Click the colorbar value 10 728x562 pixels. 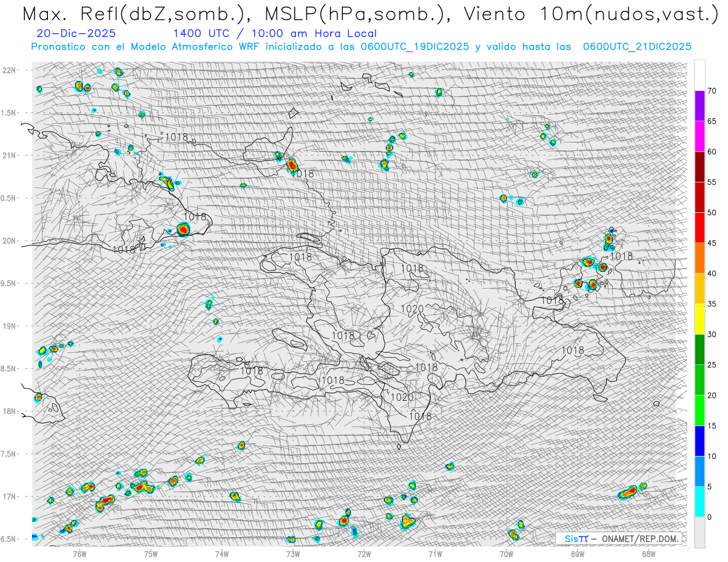(x=712, y=456)
